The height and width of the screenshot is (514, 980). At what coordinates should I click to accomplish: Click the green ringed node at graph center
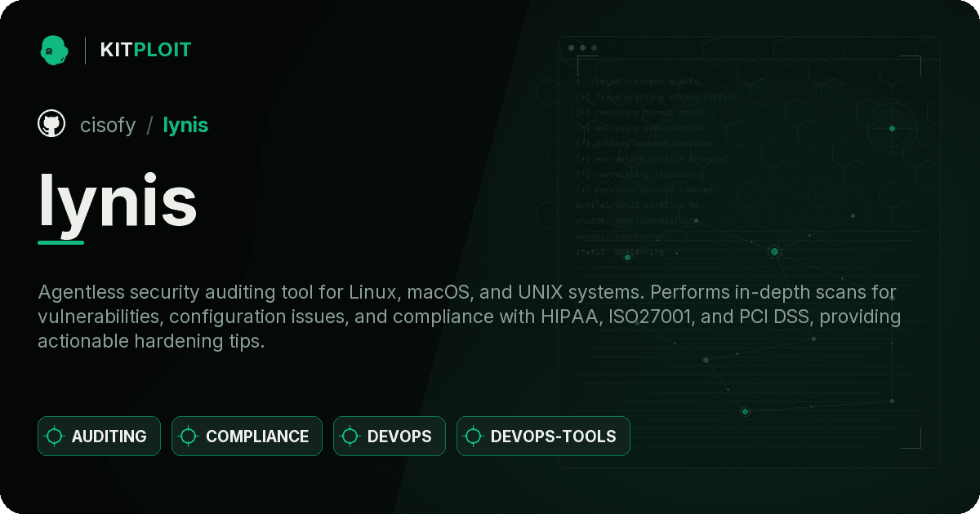774,251
